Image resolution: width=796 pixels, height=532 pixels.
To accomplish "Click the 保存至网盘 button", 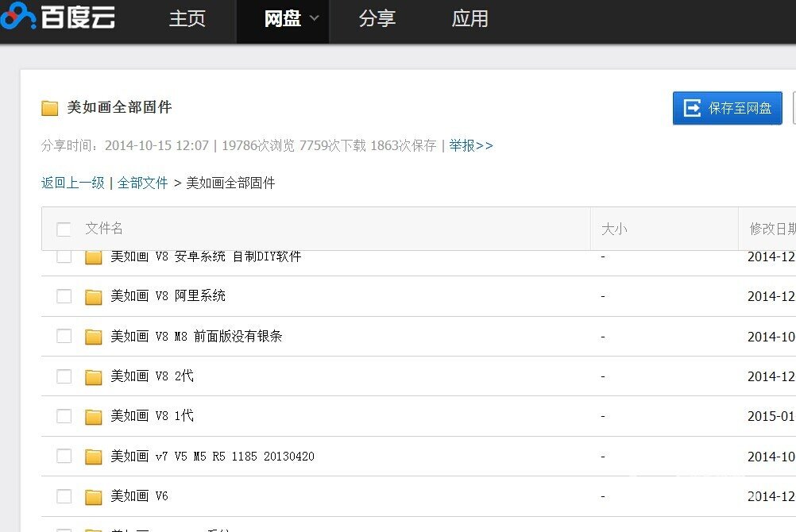I will pyautogui.click(x=728, y=108).
